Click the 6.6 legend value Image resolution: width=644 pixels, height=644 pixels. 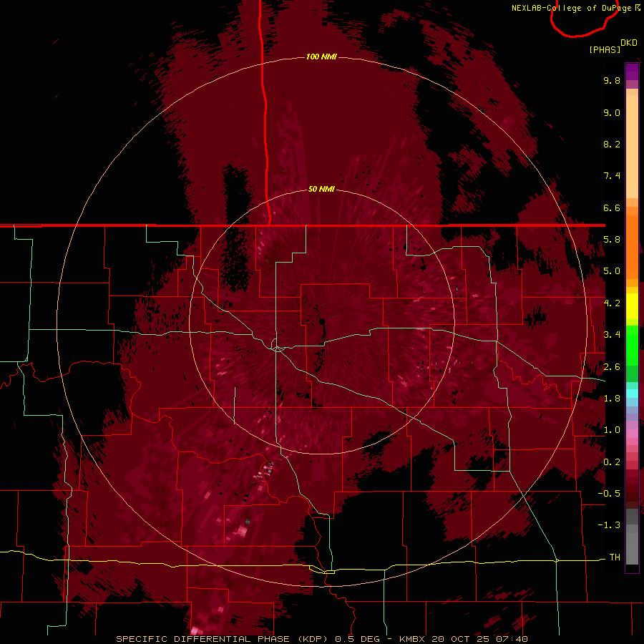pos(612,208)
